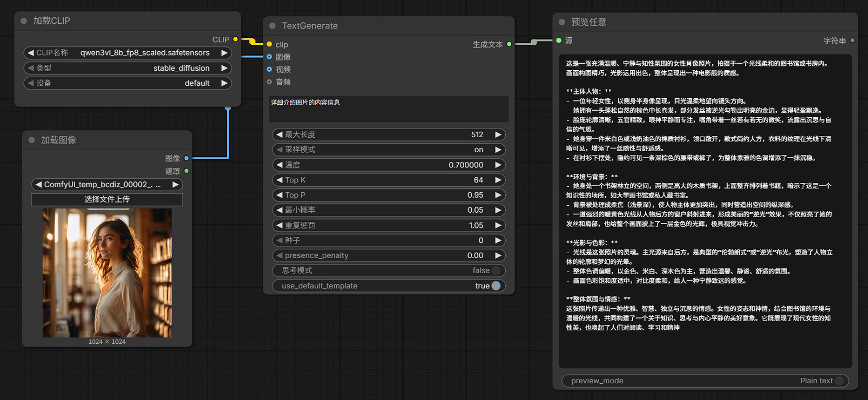Toggle use_default_template switch
The image size is (868, 400).
click(496, 286)
